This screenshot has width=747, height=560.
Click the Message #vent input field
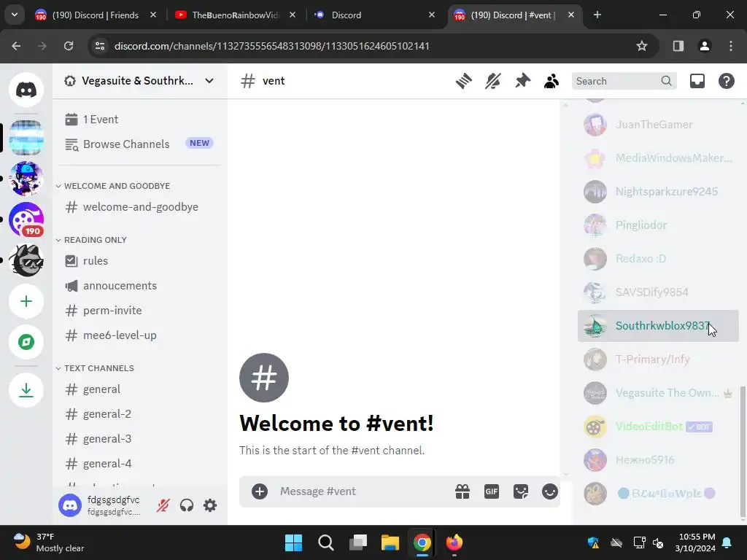click(x=362, y=491)
